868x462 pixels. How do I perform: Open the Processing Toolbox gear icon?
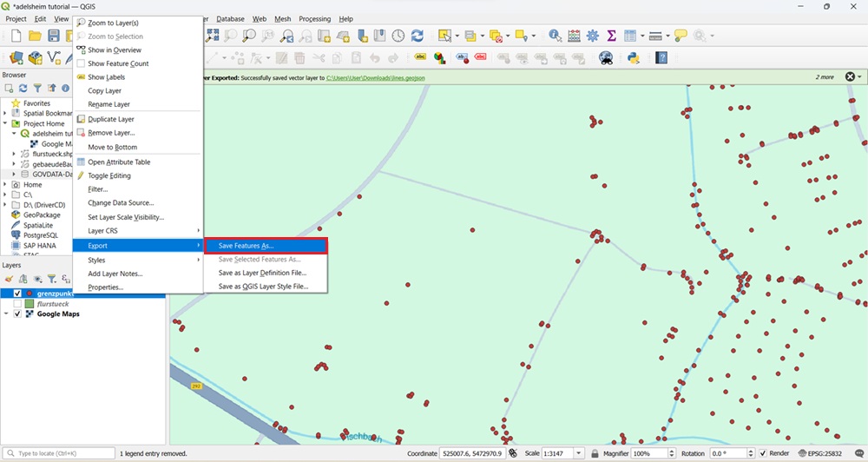[x=593, y=36]
